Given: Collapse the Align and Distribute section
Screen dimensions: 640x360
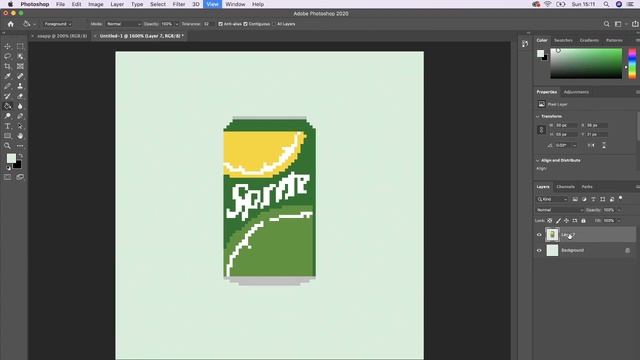Looking at the screenshot, I should (x=538, y=160).
